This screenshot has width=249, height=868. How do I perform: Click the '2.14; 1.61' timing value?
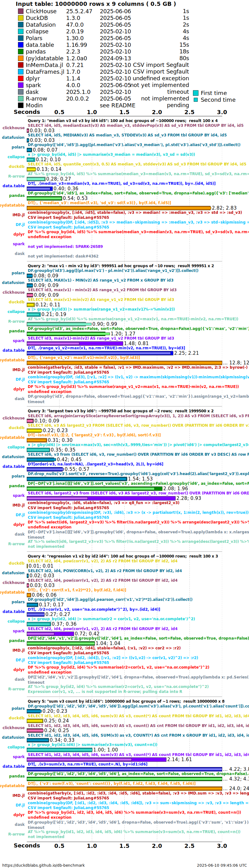tap(180, 759)
